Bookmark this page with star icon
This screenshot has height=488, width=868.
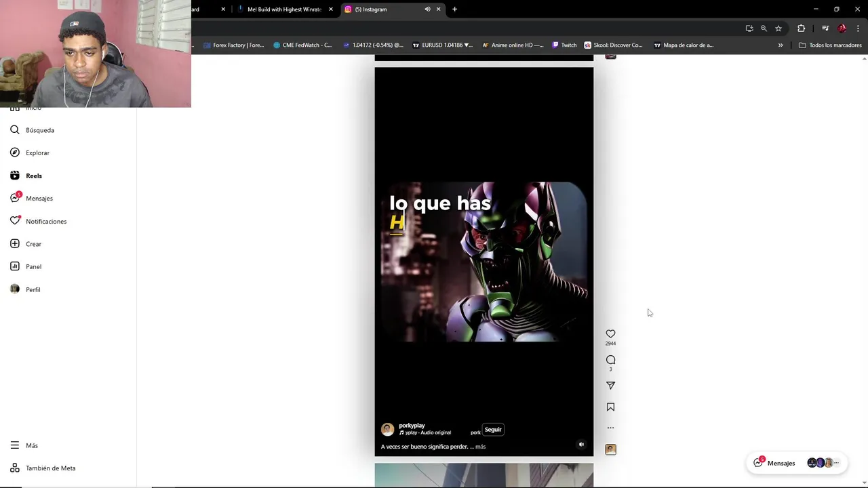[778, 28]
